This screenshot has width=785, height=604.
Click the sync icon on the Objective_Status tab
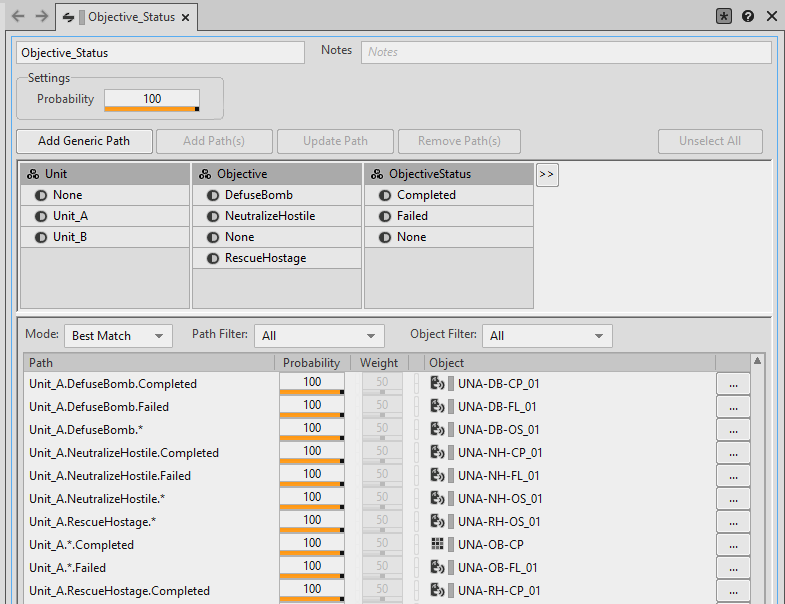point(68,17)
